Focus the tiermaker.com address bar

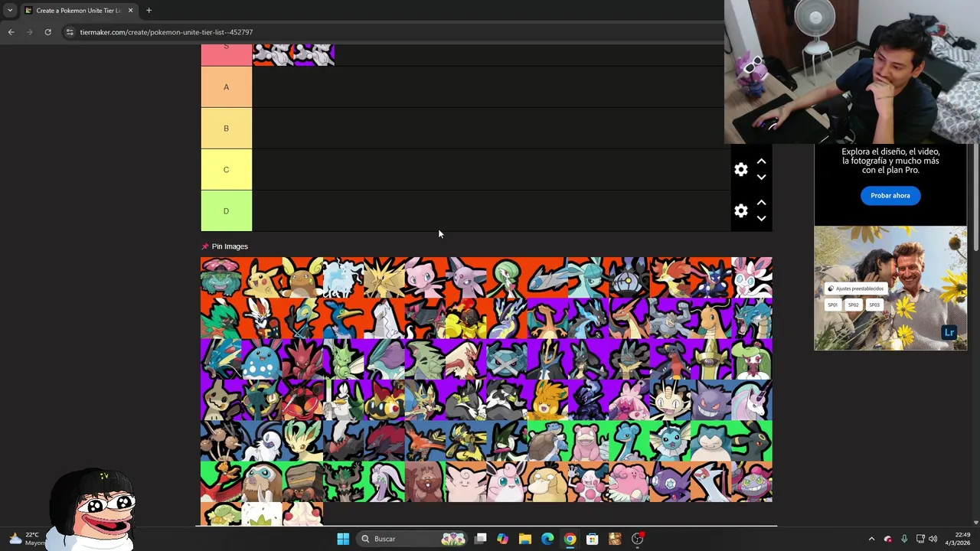click(x=390, y=32)
